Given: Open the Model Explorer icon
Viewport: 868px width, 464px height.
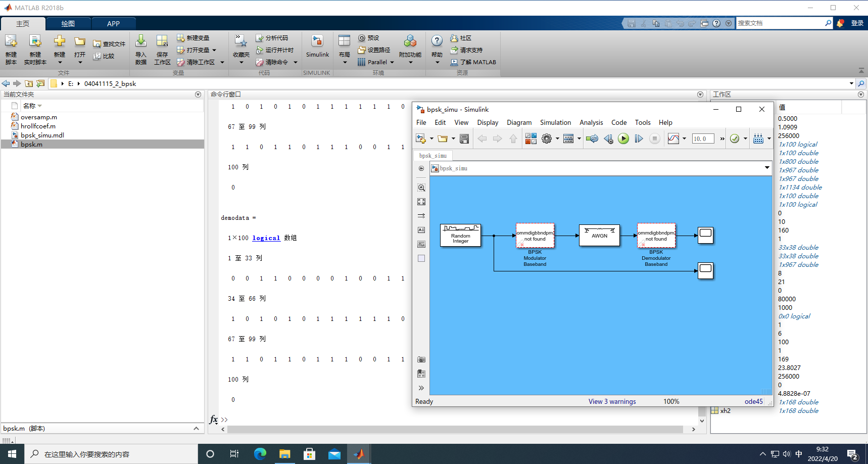Looking at the screenshot, I should (568, 138).
